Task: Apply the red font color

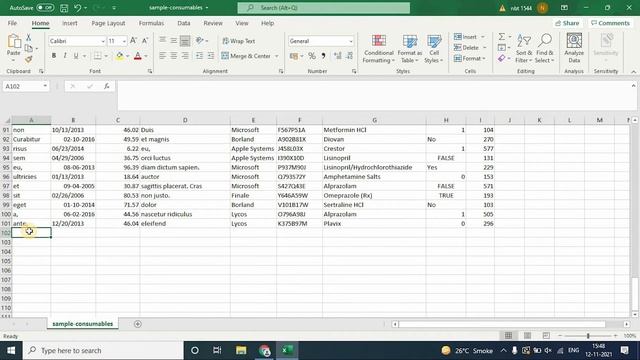Action: tap(138, 56)
